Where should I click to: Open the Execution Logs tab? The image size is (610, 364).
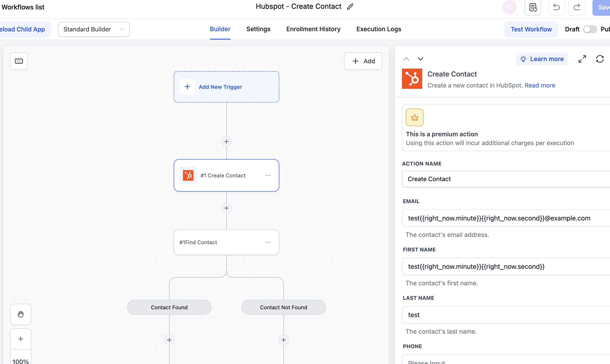click(379, 29)
